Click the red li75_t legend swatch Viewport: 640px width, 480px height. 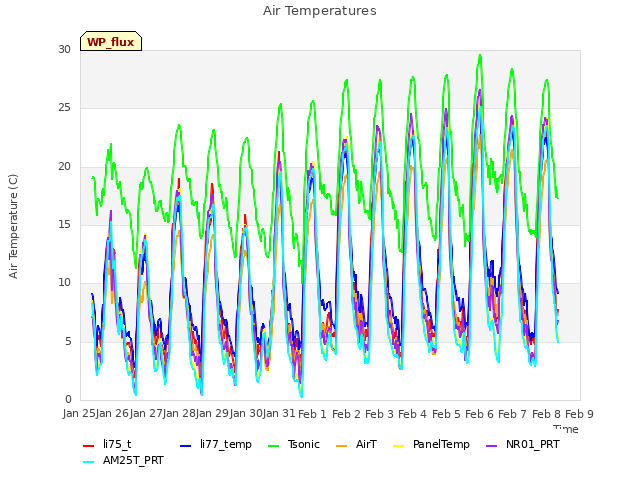coord(89,446)
